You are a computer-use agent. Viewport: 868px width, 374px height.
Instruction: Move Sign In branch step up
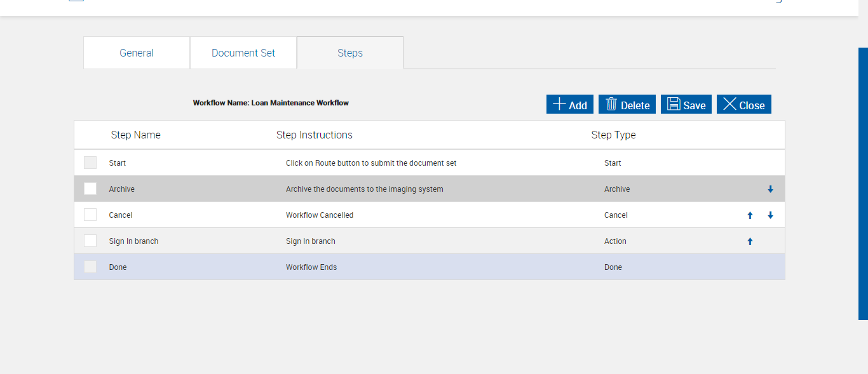[750, 241]
